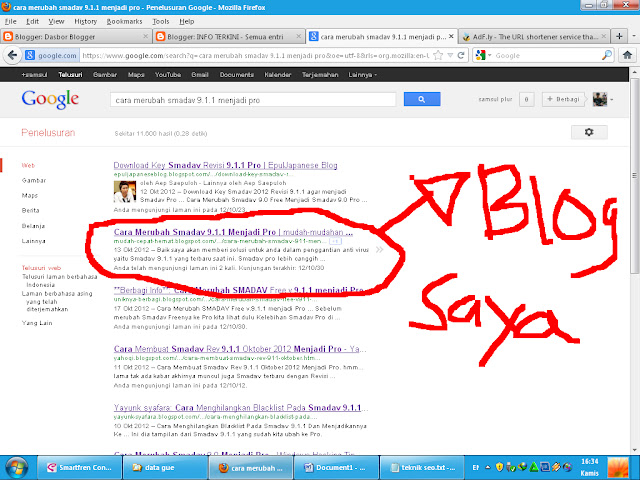Select Berita in left sidebar

click(x=31, y=211)
